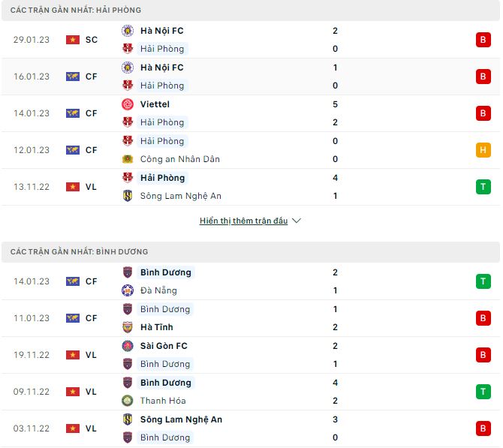This screenshot has height=448, width=503.
Task: Click the Sài Gòn FC logo
Action: tap(128, 346)
